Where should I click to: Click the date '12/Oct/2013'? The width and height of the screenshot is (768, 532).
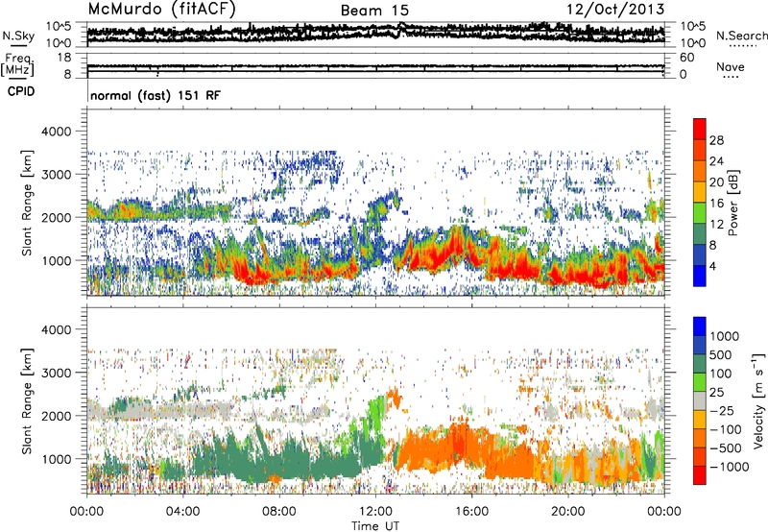[x=615, y=10]
